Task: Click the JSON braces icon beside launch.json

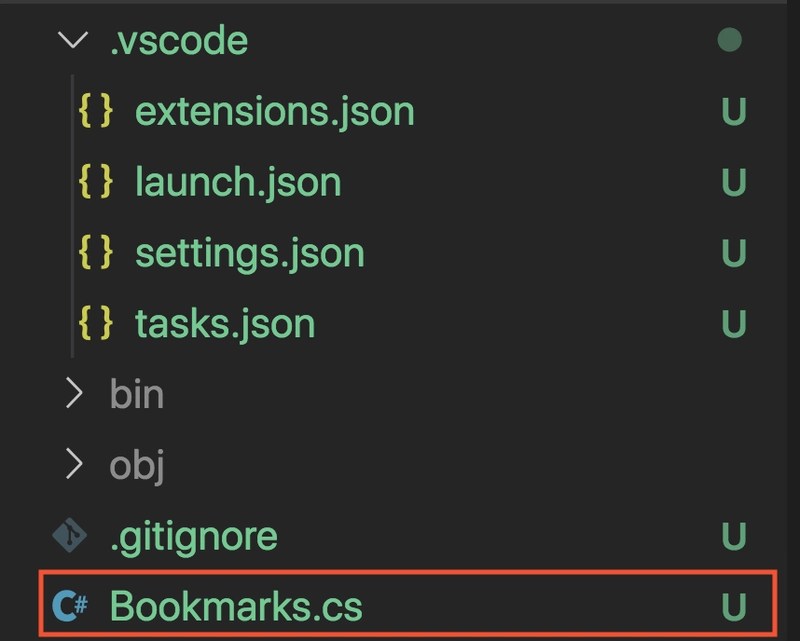Action: 95,182
